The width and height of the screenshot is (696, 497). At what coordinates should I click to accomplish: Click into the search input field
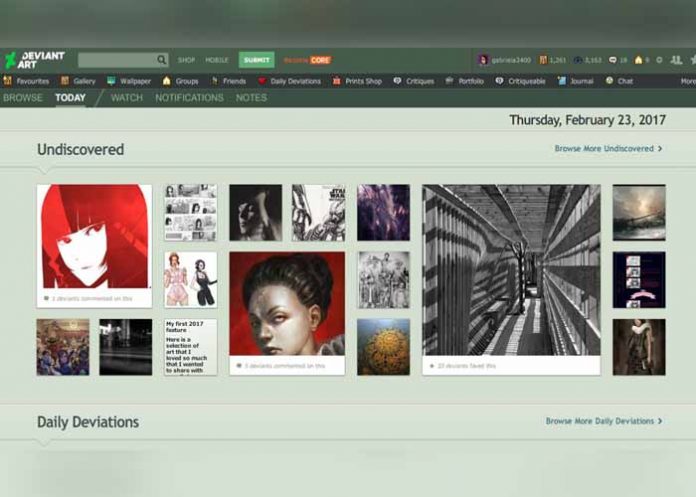(x=116, y=60)
